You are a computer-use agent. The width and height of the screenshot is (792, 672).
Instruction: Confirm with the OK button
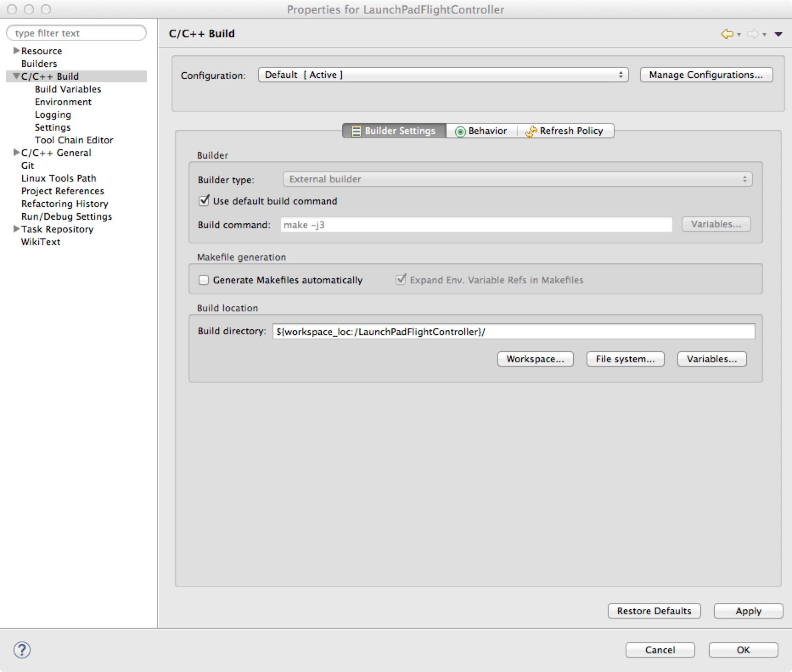743,650
